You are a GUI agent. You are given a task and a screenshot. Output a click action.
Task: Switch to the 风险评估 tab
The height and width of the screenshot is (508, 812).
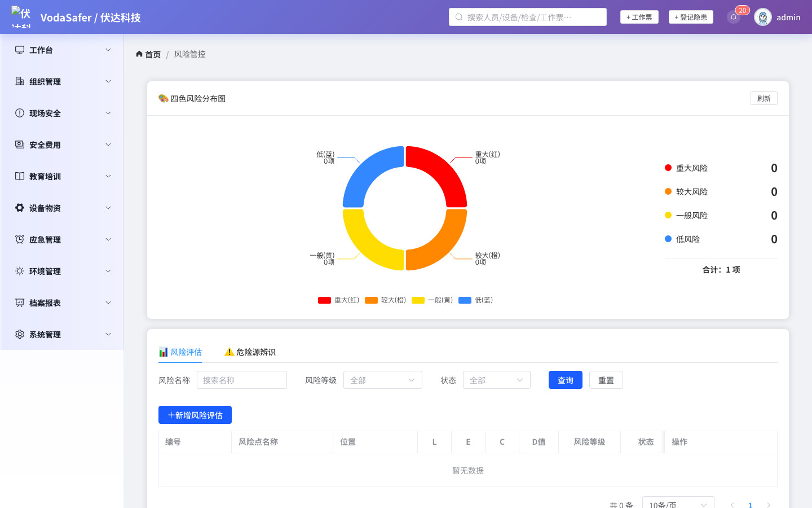(180, 352)
